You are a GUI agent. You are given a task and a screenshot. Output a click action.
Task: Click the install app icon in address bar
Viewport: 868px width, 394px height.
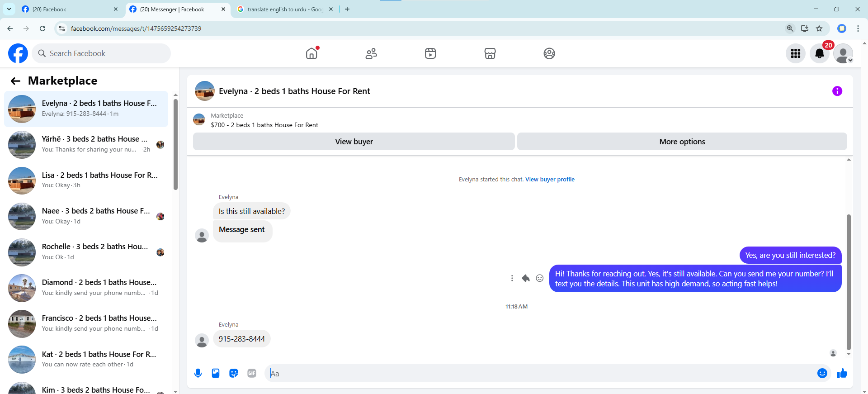click(805, 28)
